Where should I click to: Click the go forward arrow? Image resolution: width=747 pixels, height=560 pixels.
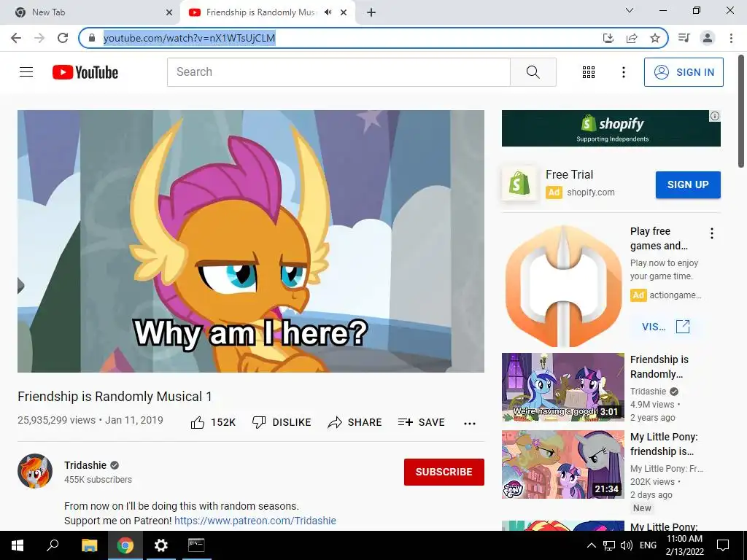coord(39,38)
